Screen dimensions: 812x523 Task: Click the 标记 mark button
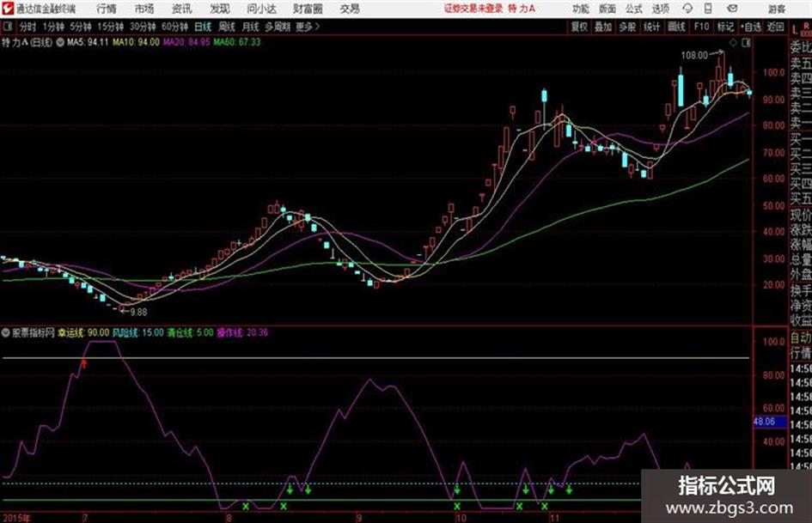click(x=725, y=27)
